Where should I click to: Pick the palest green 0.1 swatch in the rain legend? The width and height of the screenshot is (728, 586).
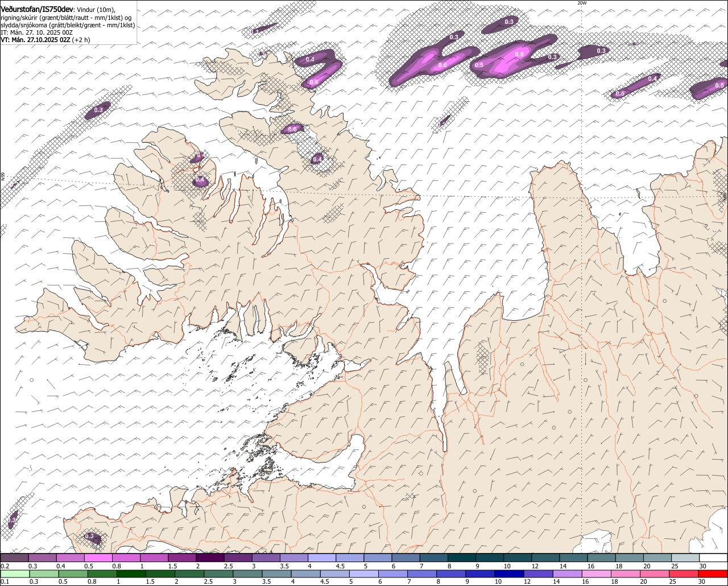pyautogui.click(x=15, y=573)
